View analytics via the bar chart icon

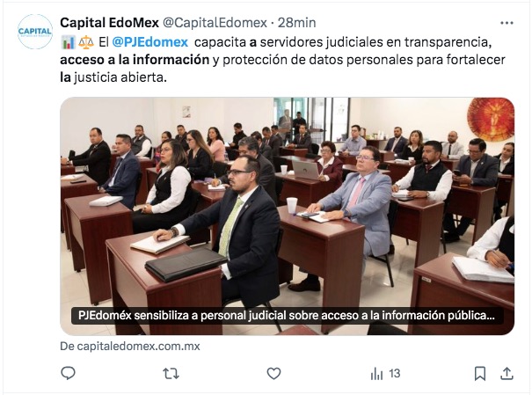376,374
